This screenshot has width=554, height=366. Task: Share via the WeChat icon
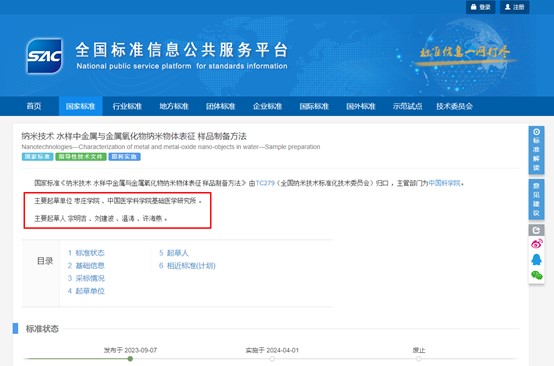pyautogui.click(x=536, y=275)
